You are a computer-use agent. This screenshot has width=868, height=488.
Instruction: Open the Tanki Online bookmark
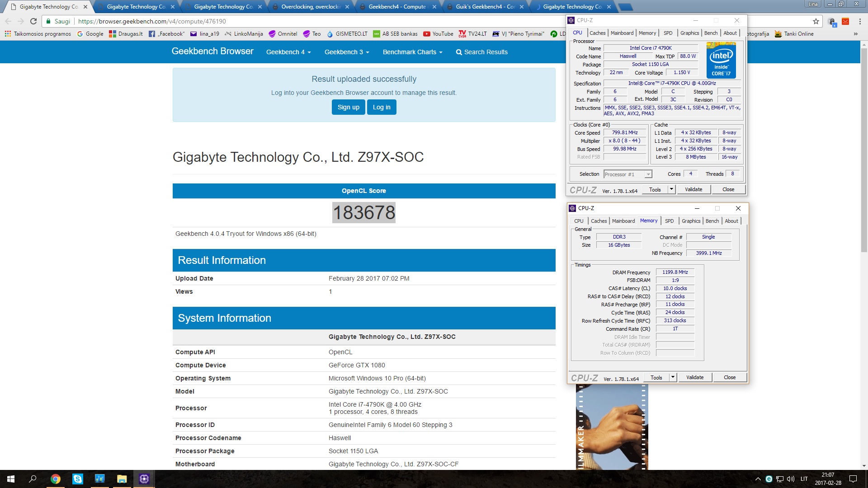tap(794, 34)
